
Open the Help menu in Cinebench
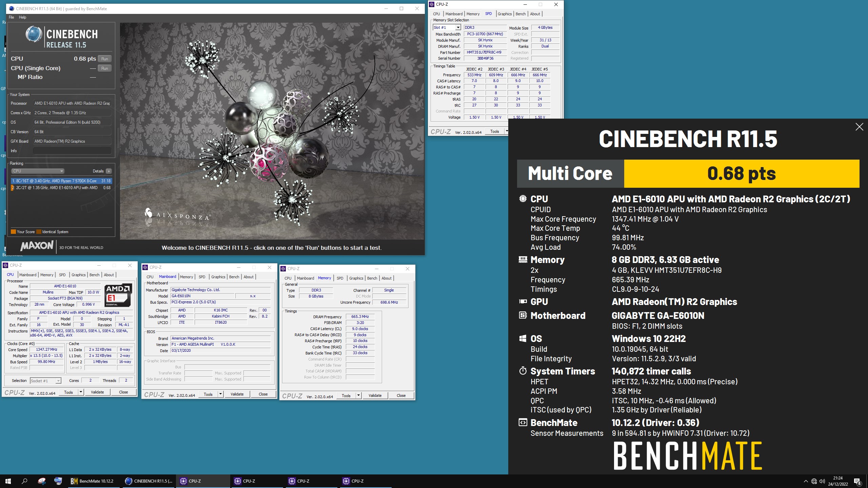pos(22,17)
